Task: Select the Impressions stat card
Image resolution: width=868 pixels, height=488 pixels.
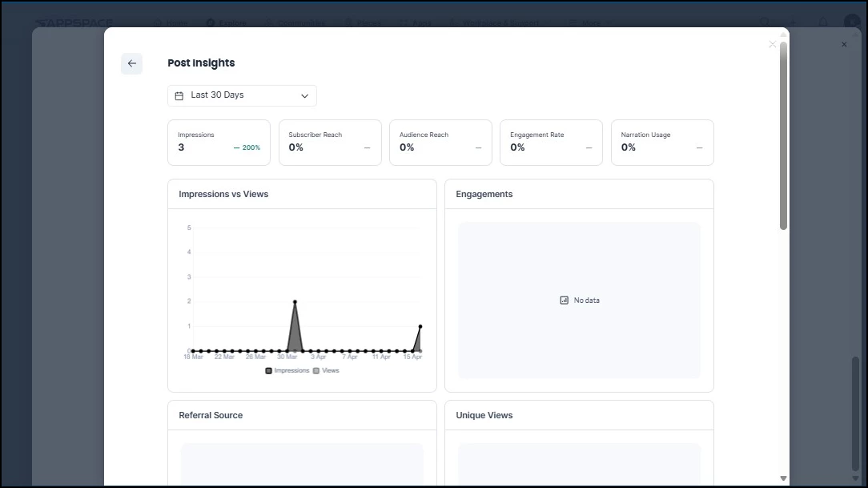Action: tap(219, 143)
